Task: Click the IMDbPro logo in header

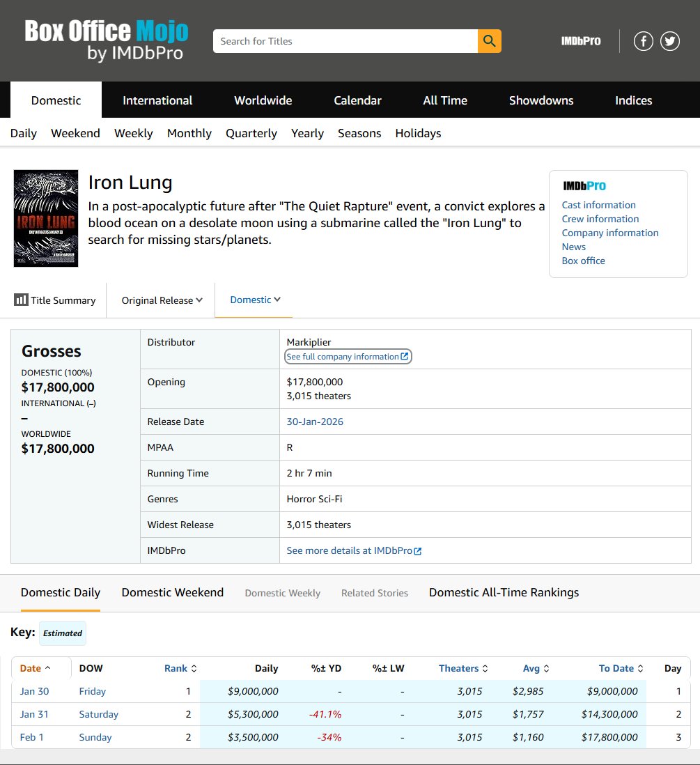Action: [x=580, y=41]
